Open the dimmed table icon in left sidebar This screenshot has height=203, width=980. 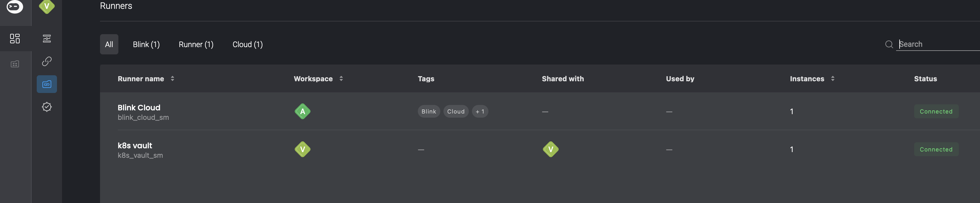[x=15, y=64]
